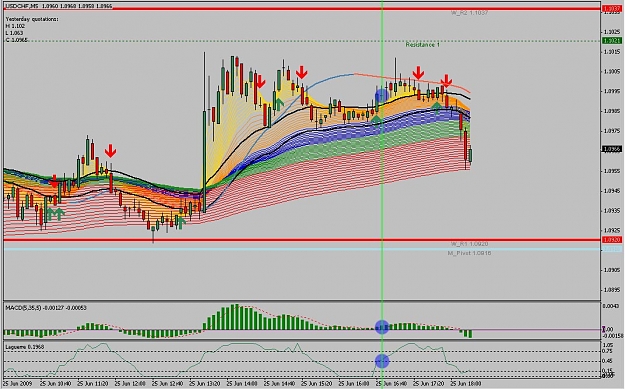This screenshot has width=625, height=389.
Task: Click the 1.0995 price scale label
Action: coord(612,91)
